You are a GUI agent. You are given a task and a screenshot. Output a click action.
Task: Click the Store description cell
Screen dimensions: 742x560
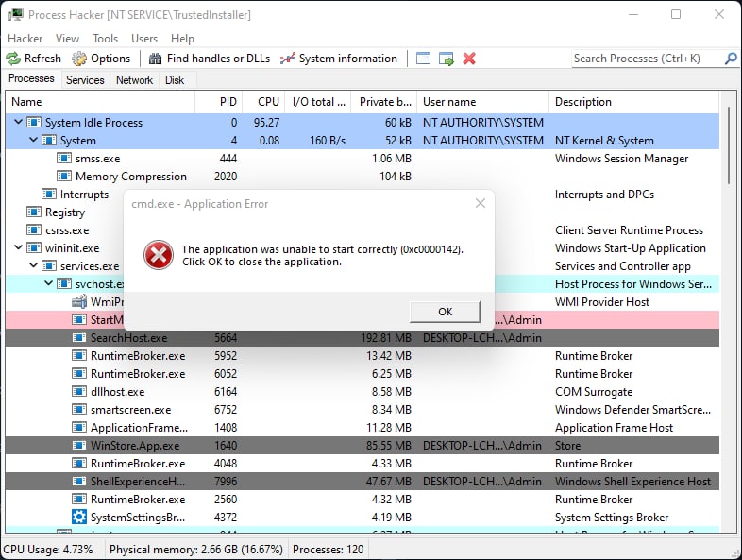click(x=568, y=446)
